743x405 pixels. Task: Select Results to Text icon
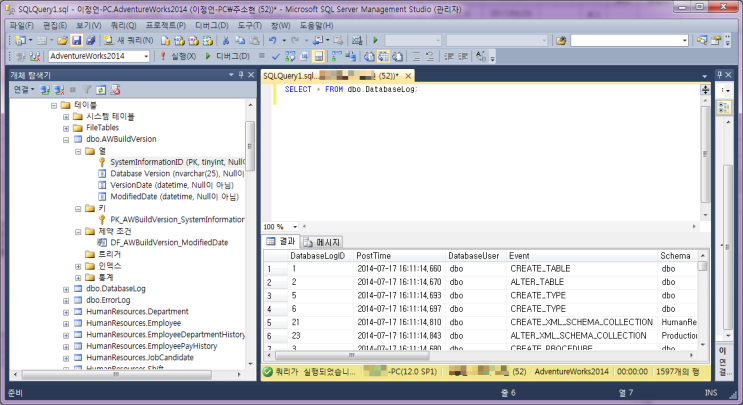[x=369, y=56]
